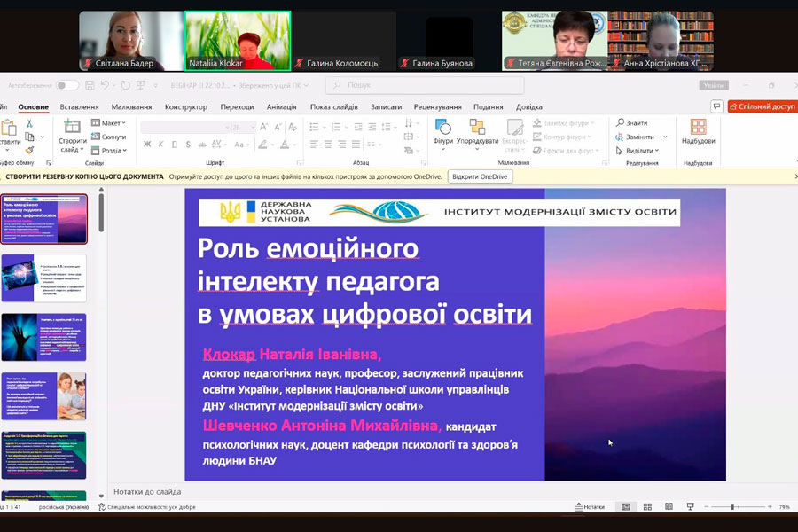
Task: Switch to the Анімація tab
Action: (x=281, y=106)
